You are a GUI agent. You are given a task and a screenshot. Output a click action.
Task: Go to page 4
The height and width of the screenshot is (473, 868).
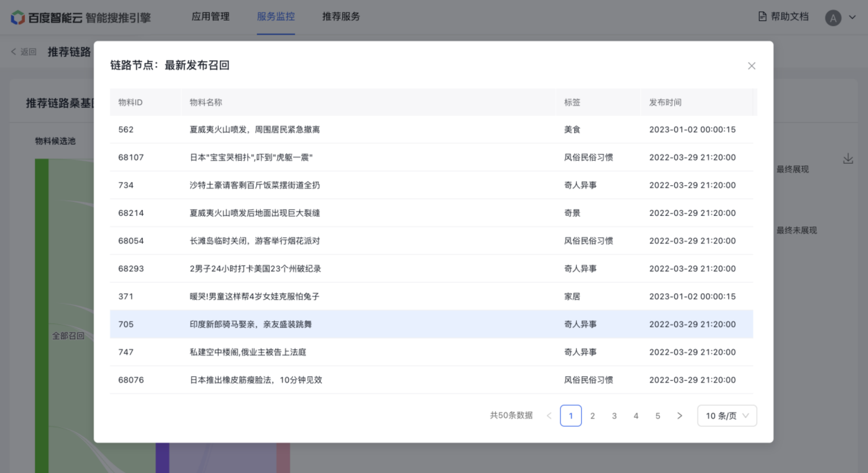636,416
